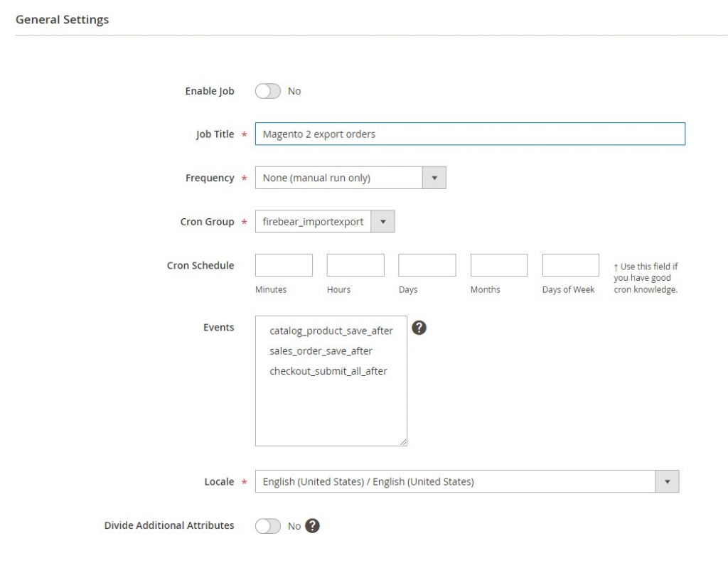Image resolution: width=728 pixels, height=563 pixels.
Task: Click the cron Days input box
Action: tap(427, 265)
